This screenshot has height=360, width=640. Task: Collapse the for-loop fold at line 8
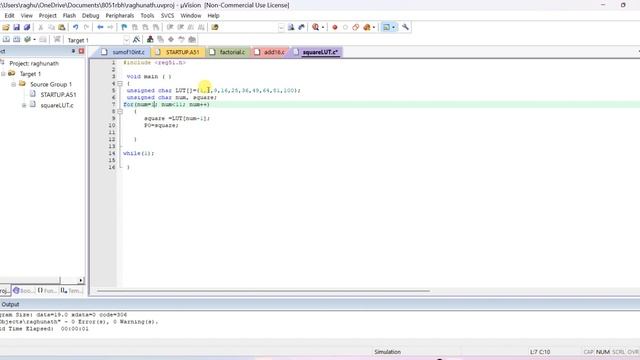120,111
